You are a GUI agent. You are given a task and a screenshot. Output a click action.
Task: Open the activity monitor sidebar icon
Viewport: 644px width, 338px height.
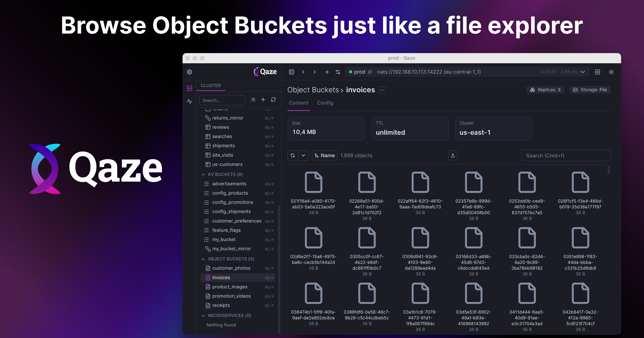(190, 101)
